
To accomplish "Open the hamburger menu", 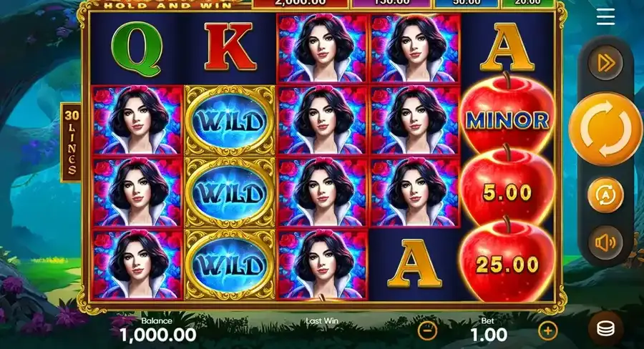I will pyautogui.click(x=605, y=17).
